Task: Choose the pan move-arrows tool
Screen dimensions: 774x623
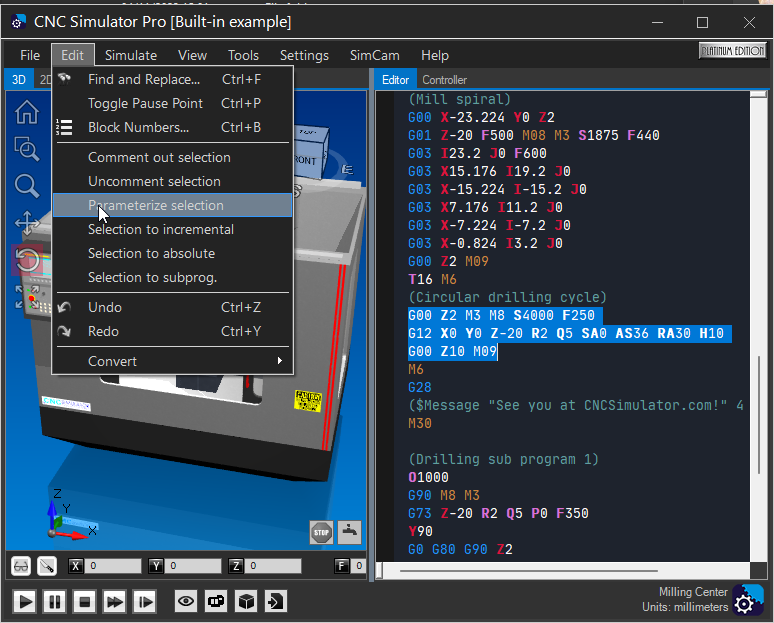Action: pos(27,223)
